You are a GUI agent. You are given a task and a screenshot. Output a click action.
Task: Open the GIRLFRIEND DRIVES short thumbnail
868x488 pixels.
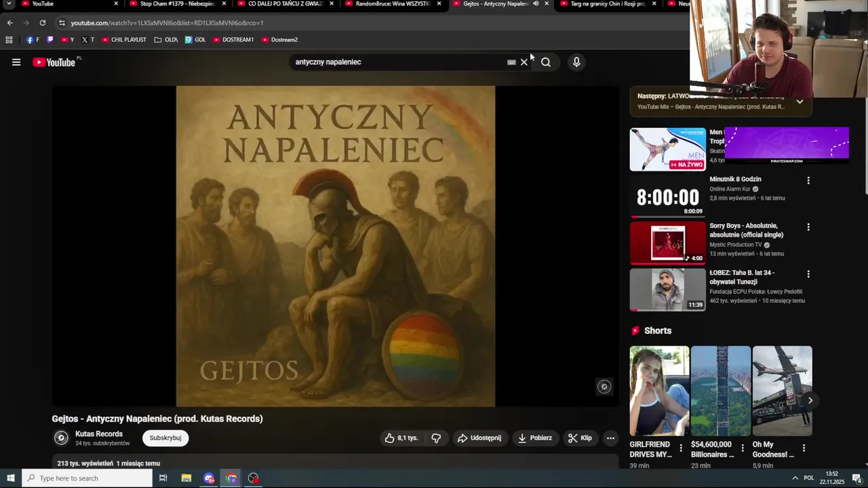pyautogui.click(x=659, y=391)
